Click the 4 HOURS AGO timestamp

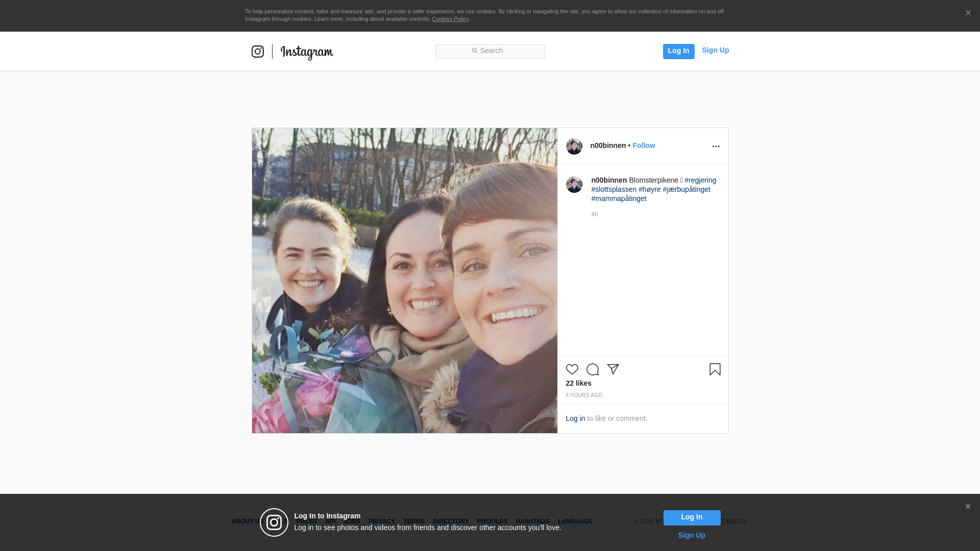[584, 395]
